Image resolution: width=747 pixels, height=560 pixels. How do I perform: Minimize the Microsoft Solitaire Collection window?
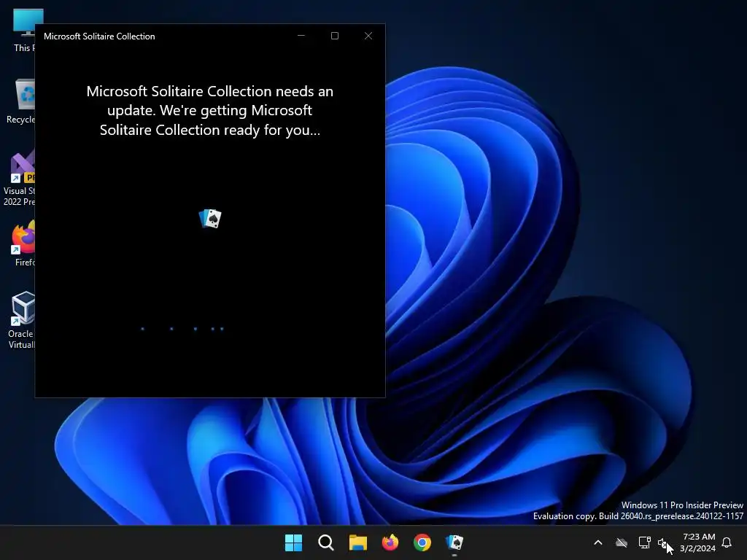[x=301, y=36]
